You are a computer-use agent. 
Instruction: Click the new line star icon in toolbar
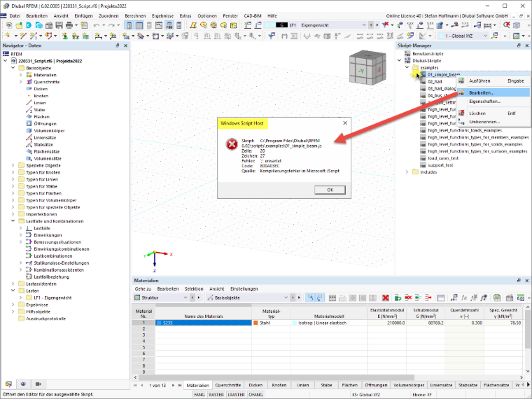[x=22, y=36]
